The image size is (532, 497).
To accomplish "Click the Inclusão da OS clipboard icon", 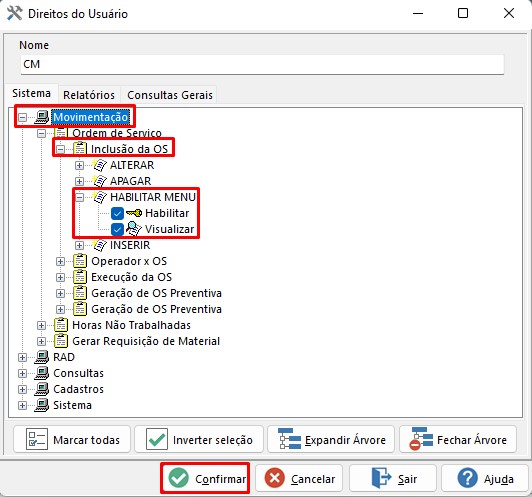I will pyautogui.click(x=80, y=149).
